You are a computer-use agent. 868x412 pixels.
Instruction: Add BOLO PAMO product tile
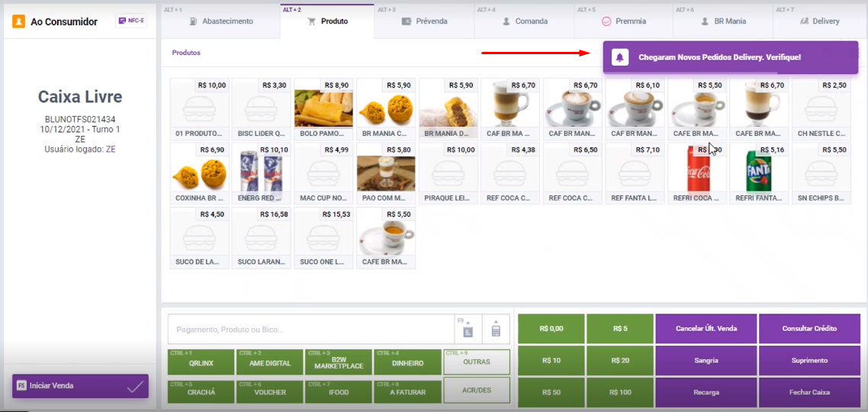323,108
